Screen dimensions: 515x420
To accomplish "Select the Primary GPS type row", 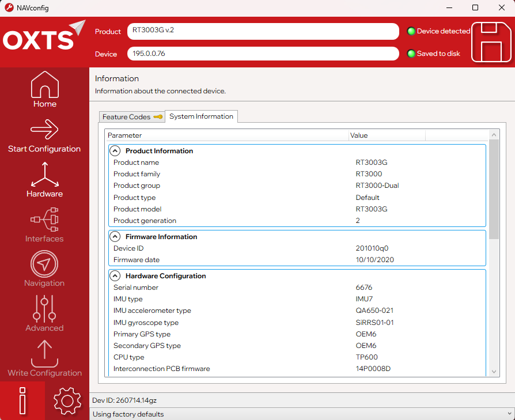I will (x=297, y=334).
